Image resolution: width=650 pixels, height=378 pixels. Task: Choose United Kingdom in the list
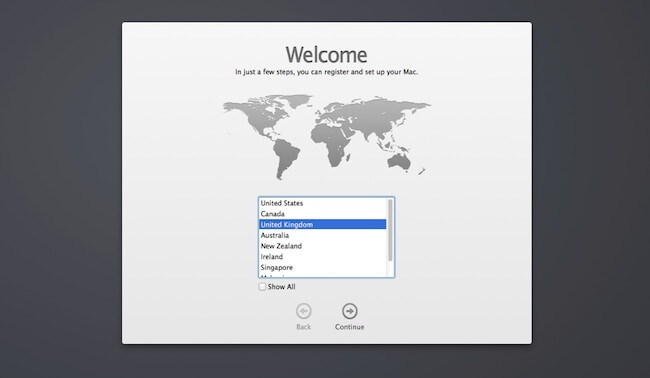click(x=323, y=225)
